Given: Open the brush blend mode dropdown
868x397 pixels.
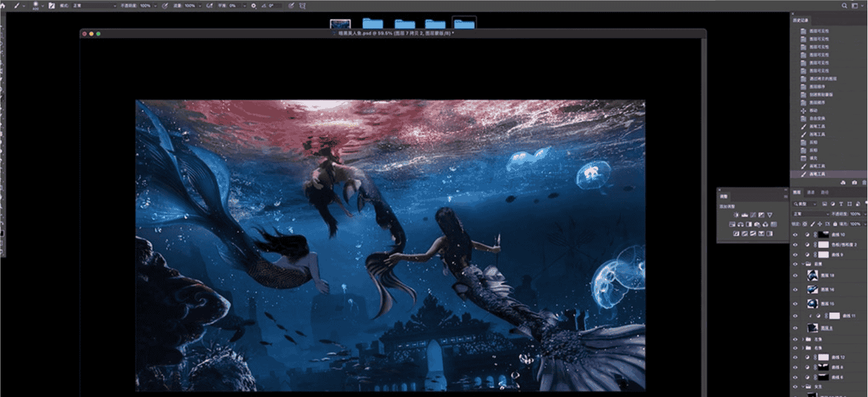Looking at the screenshot, I should point(94,5).
